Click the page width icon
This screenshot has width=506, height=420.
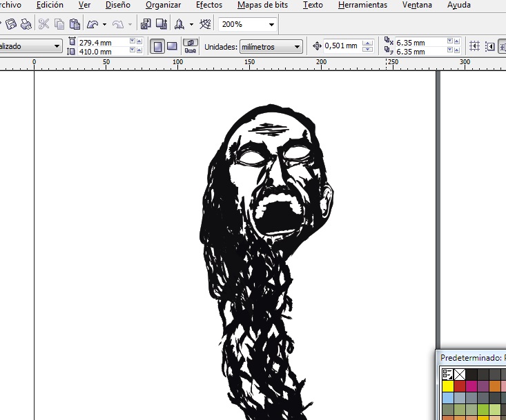[72, 41]
